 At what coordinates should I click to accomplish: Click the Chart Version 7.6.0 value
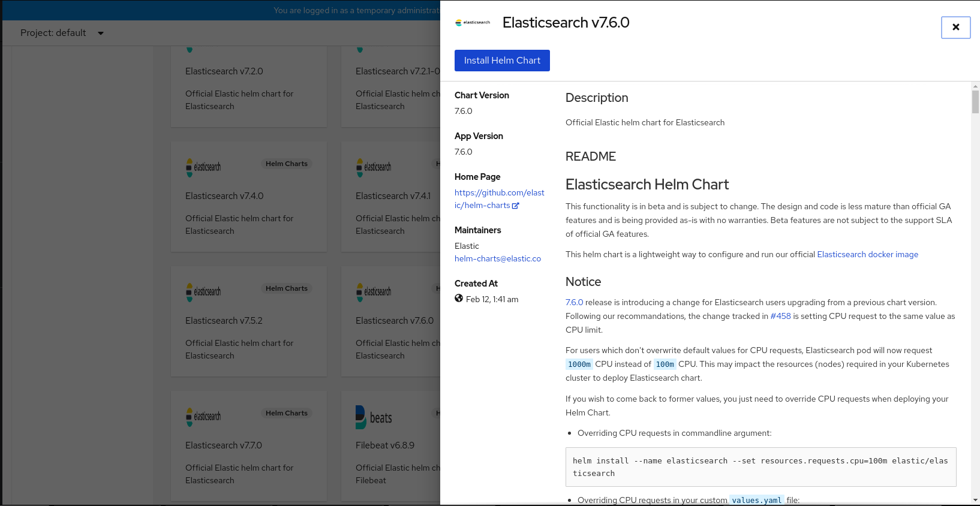(x=464, y=112)
